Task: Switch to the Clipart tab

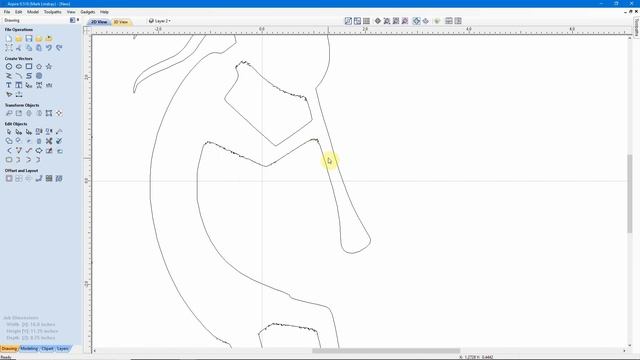Action: (47, 349)
